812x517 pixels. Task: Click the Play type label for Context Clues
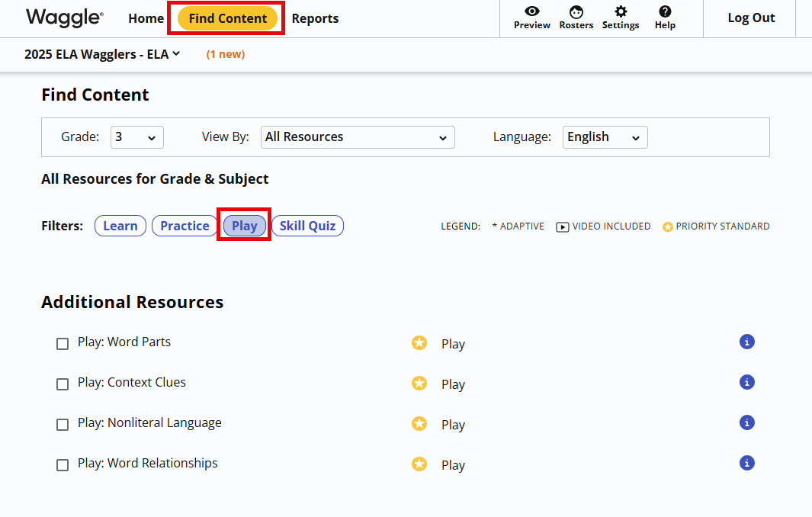coord(453,384)
